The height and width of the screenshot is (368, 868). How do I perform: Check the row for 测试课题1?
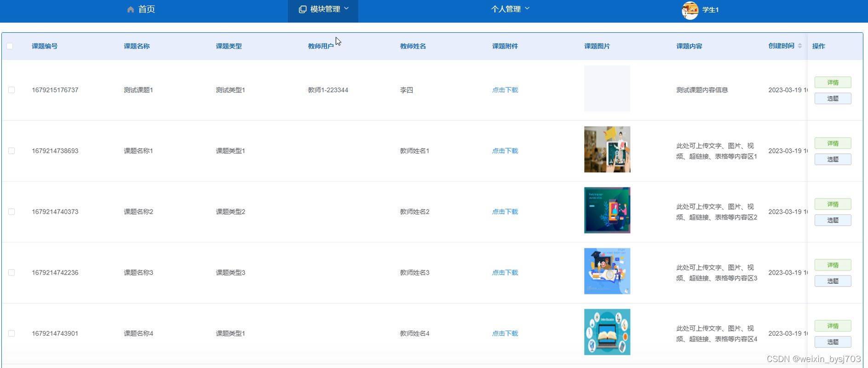(x=11, y=90)
